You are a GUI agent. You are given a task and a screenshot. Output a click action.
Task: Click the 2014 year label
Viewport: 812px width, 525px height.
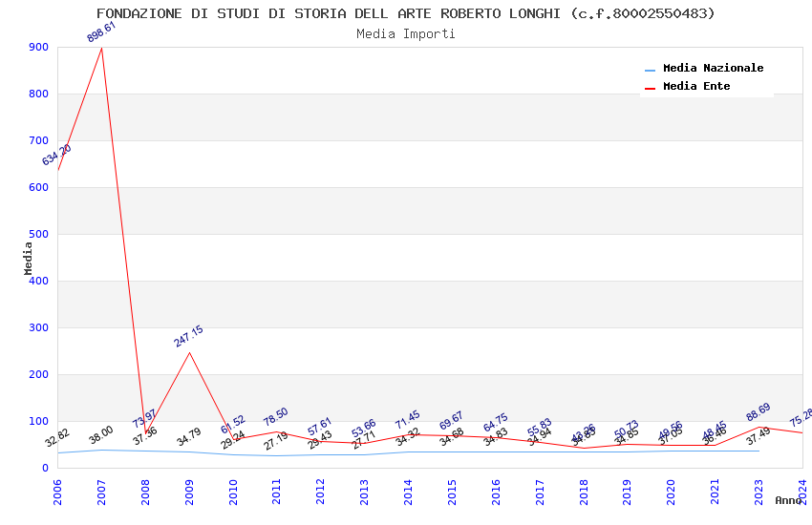point(408,492)
